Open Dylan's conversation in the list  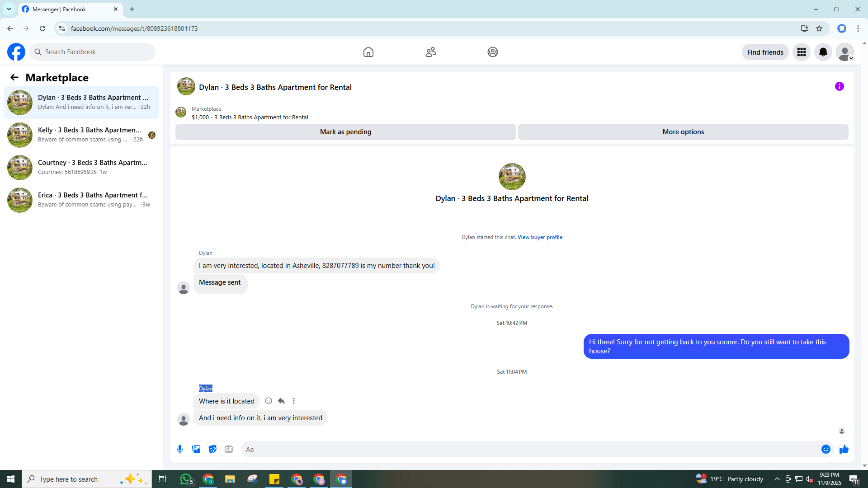(81, 102)
